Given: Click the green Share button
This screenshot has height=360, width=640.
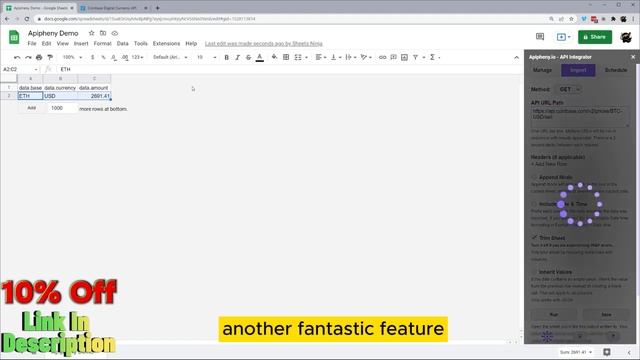Looking at the screenshot, I should point(595,37).
